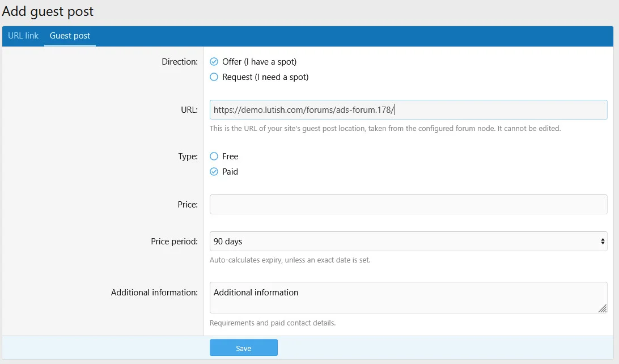Click the 'URL:' field label

coord(189,110)
